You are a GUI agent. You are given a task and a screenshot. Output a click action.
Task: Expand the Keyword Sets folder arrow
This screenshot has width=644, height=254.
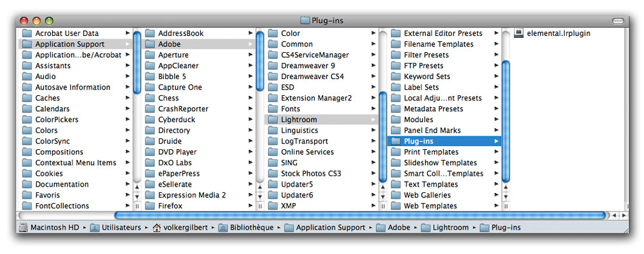497,77
